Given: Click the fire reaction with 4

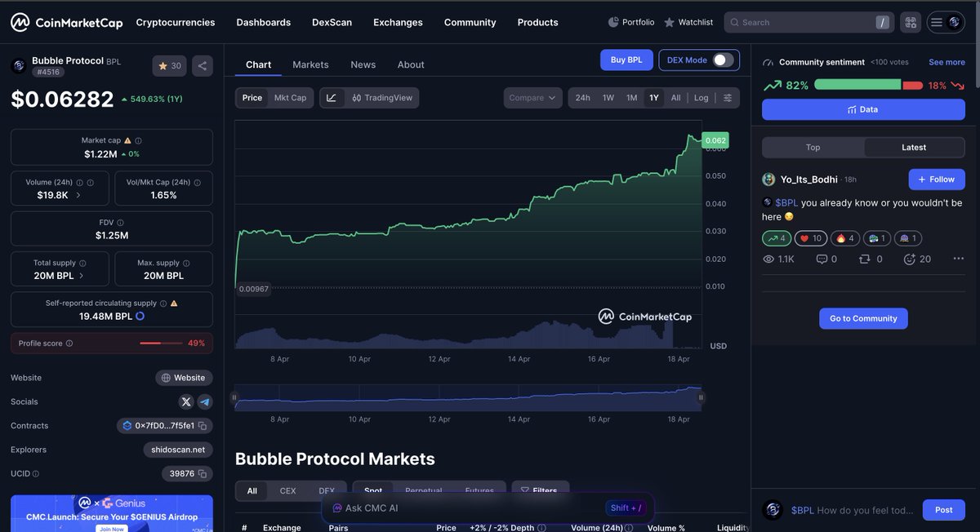Looking at the screenshot, I should click(844, 238).
